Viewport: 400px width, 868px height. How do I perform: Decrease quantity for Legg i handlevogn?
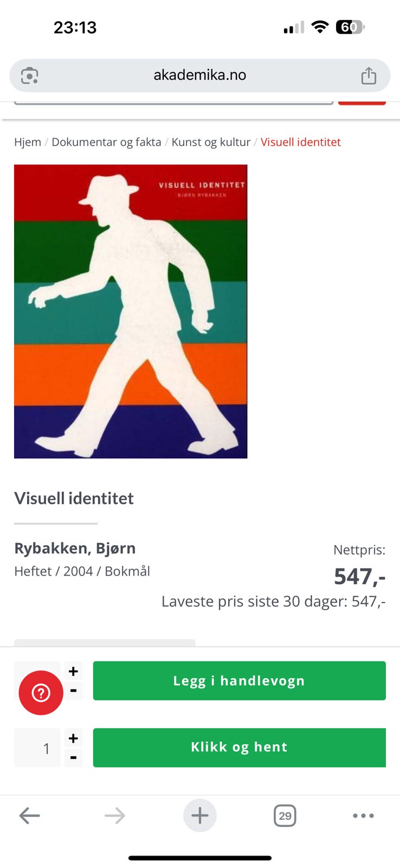click(x=74, y=691)
